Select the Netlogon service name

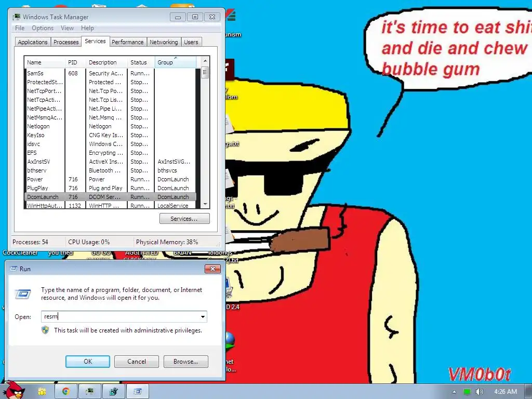pos(38,126)
